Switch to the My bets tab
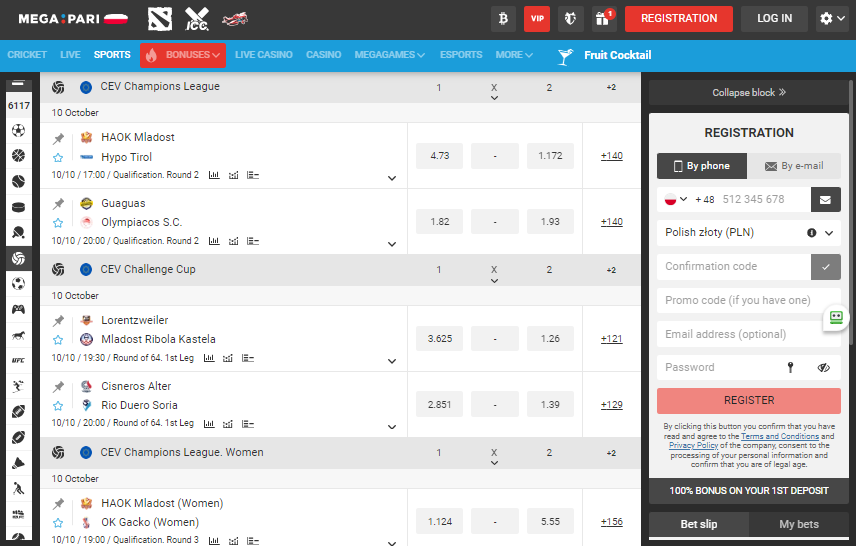This screenshot has width=856, height=546. coord(799,524)
